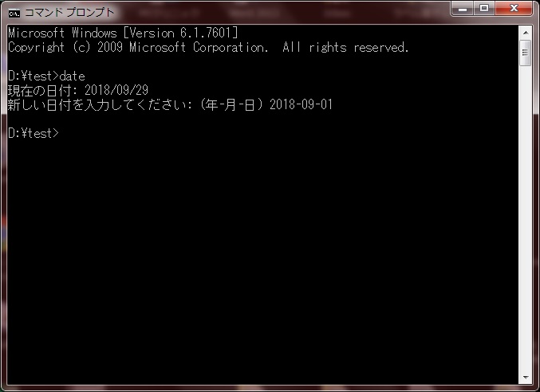Screen dimensions: 540x392
Task: Click the date command text
Action: coord(73,76)
